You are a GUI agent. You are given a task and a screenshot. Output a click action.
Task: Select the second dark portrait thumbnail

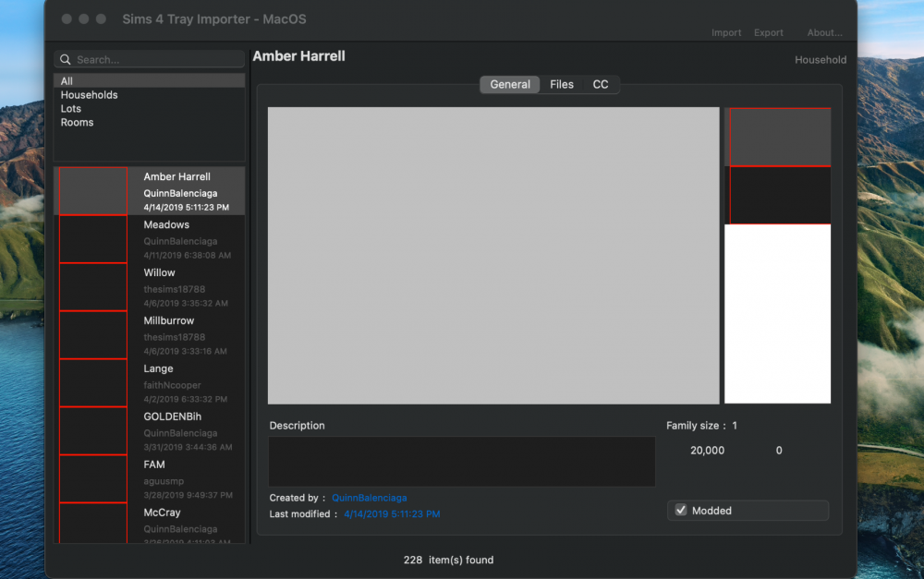point(780,196)
